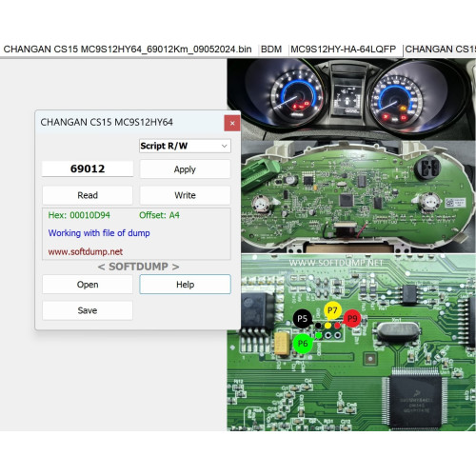
Task: Click the 69012 mileage input field
Action: pos(88,169)
